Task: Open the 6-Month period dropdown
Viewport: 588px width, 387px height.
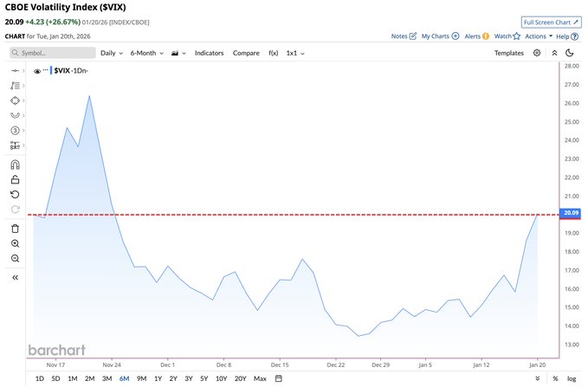Action: (x=147, y=53)
